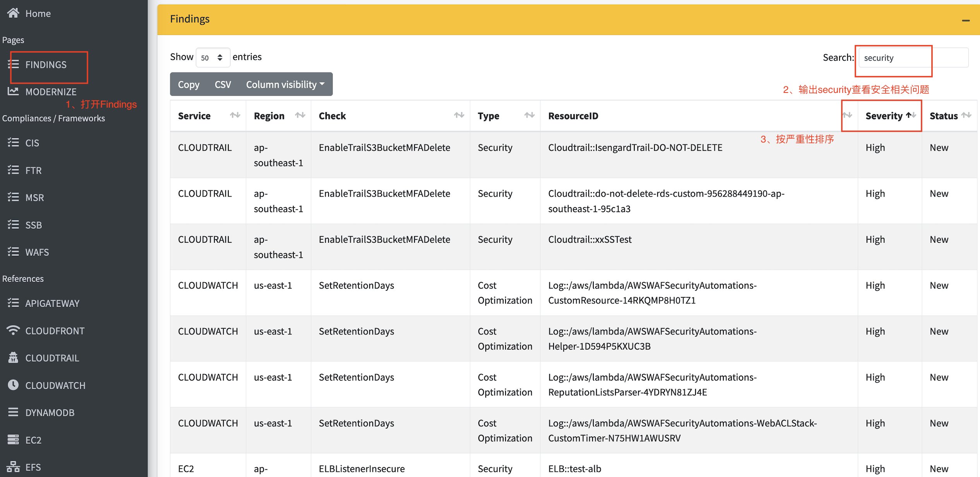Click the Copy button
The width and height of the screenshot is (980, 477).
pos(188,84)
